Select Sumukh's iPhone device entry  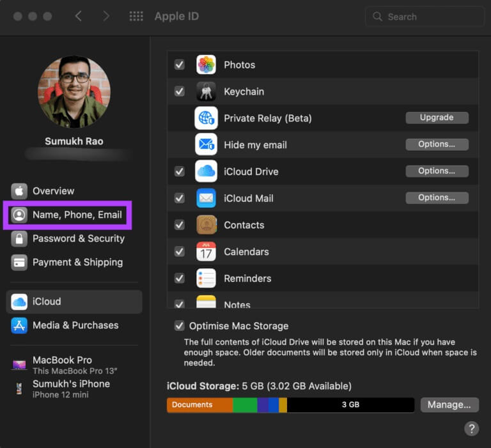(x=74, y=389)
